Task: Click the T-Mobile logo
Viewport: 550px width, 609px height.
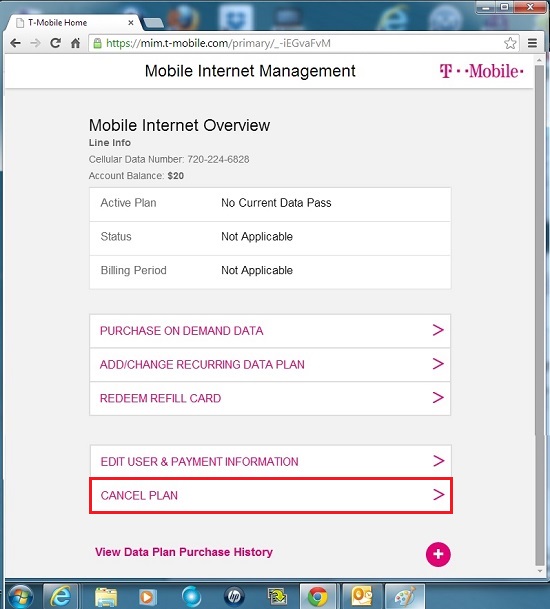Action: click(481, 71)
